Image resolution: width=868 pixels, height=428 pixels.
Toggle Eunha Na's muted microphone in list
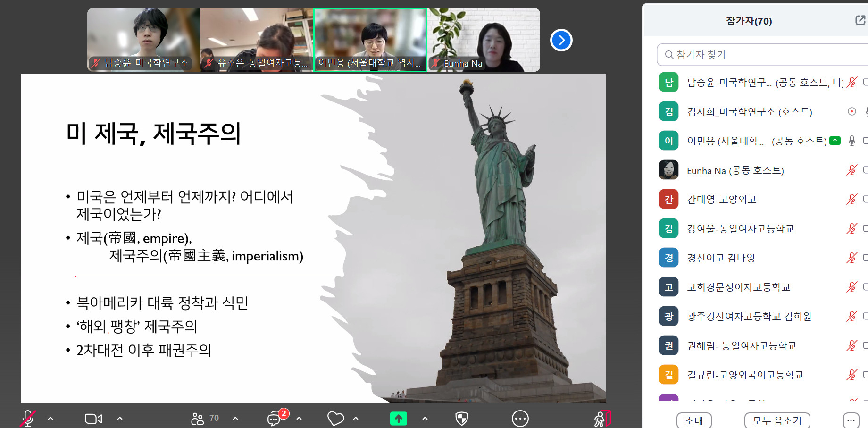[x=851, y=170]
